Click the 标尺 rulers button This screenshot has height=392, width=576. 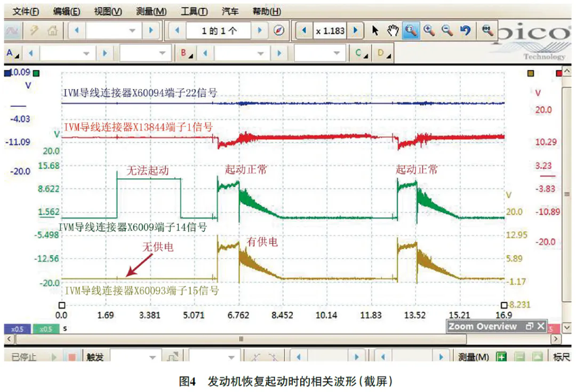tap(561, 357)
